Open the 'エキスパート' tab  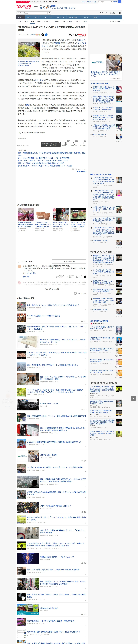click(48, 17)
